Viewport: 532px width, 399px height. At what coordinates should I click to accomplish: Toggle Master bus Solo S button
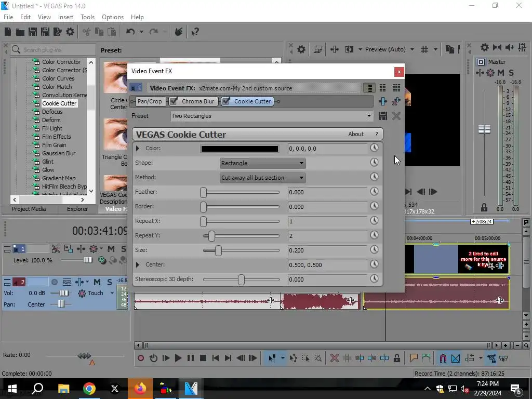(511, 73)
